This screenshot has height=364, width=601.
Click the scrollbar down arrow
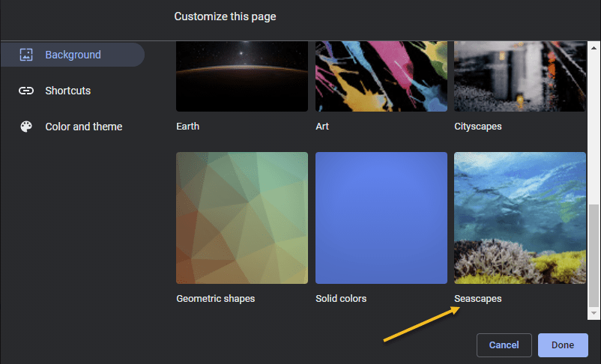coord(594,312)
